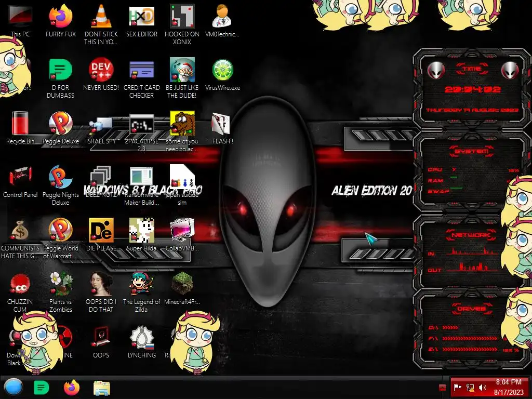Click the NETWORK gadget panel header
The image size is (532, 399).
pos(471,235)
